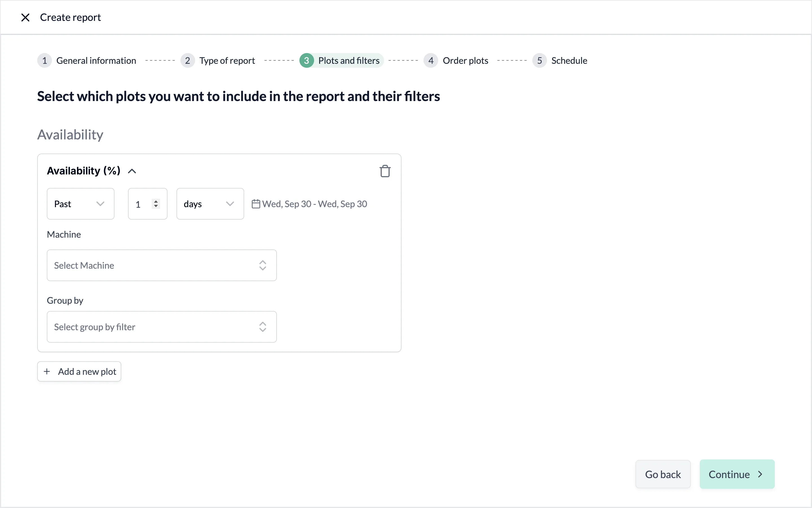812x508 pixels.
Task: Continue to the next step
Action: 737,474
